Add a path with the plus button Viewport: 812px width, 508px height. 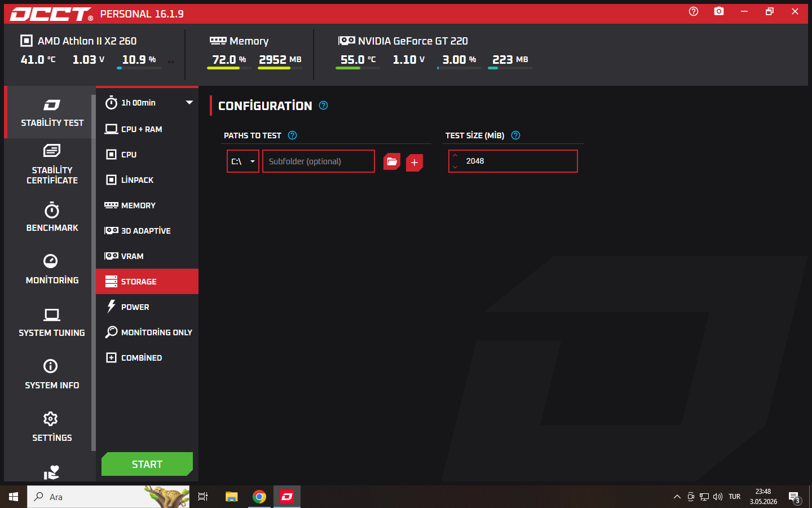414,163
